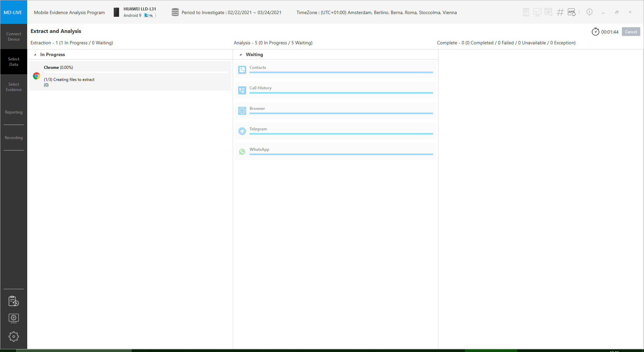Restore down the MD-LIVE window
This screenshot has width=644, height=352.
[616, 12]
